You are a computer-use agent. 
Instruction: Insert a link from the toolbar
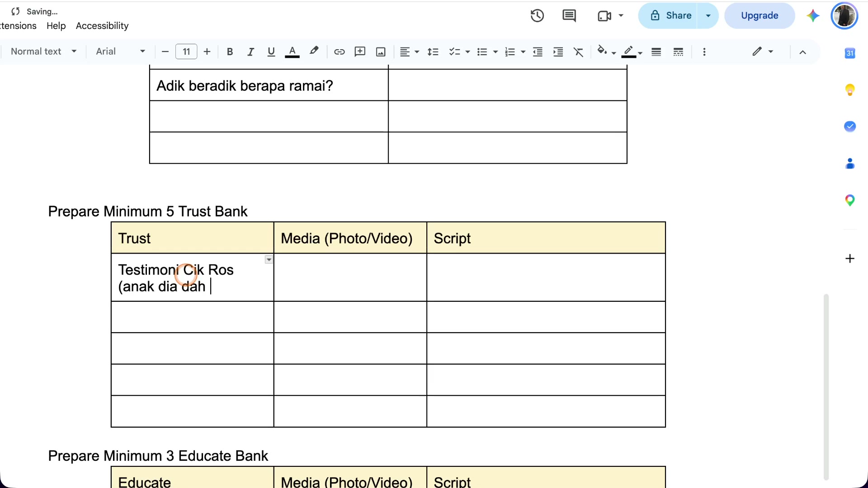click(339, 52)
